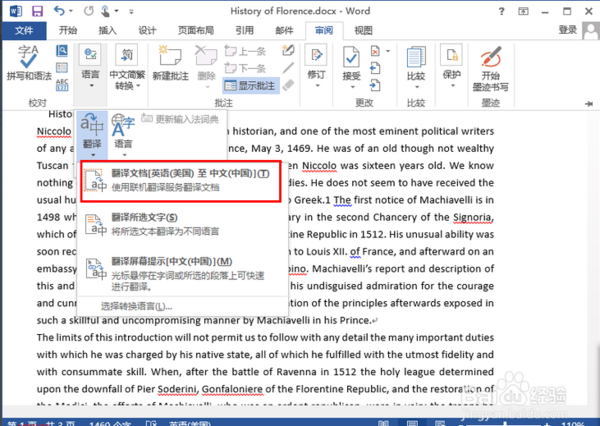
Task: Open the Customize Quick Access Toolbar arrow
Action: click(x=131, y=11)
